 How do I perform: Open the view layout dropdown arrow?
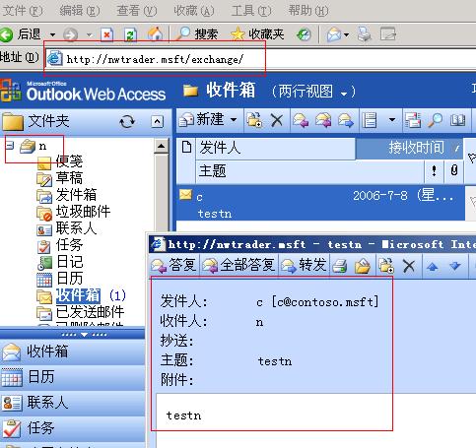(392, 120)
